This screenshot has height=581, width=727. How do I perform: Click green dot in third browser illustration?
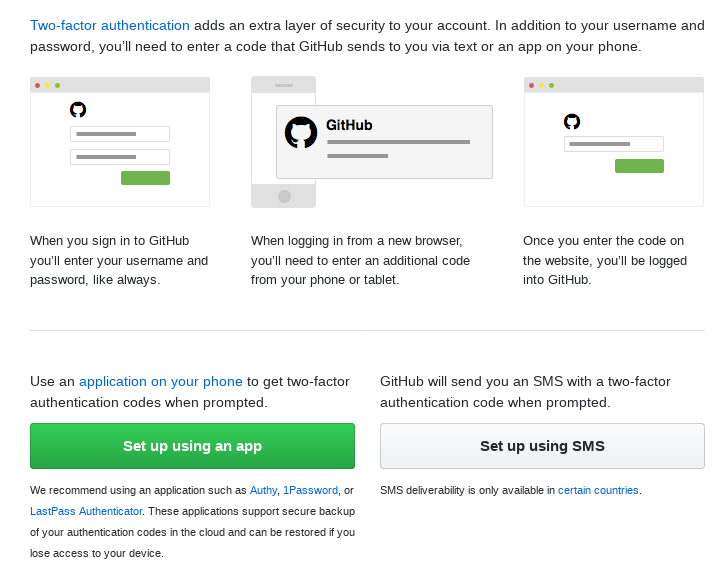tap(551, 85)
